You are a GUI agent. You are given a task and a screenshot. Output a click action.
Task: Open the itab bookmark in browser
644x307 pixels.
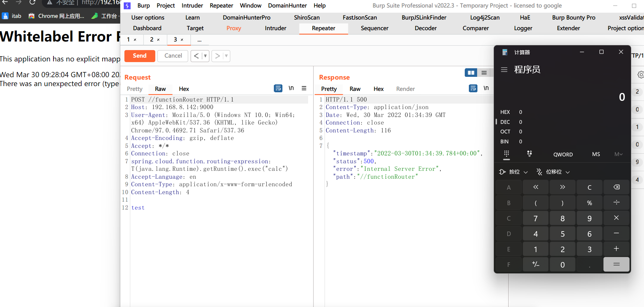pos(12,16)
